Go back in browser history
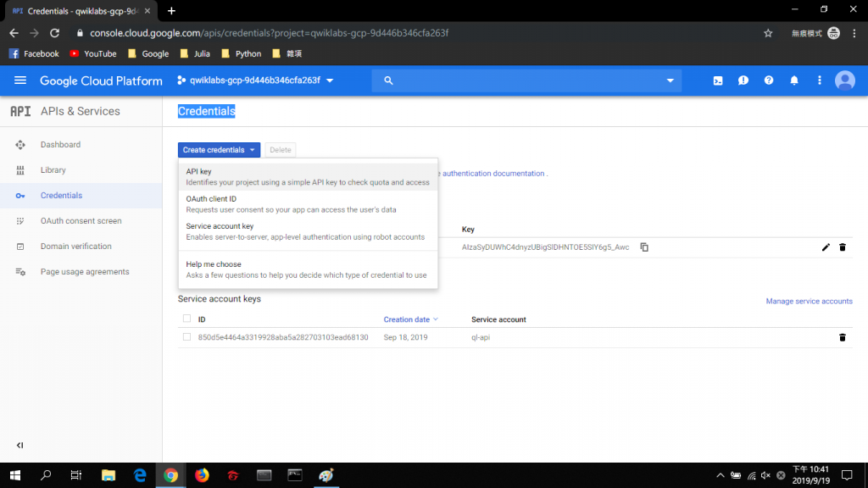 (14, 33)
